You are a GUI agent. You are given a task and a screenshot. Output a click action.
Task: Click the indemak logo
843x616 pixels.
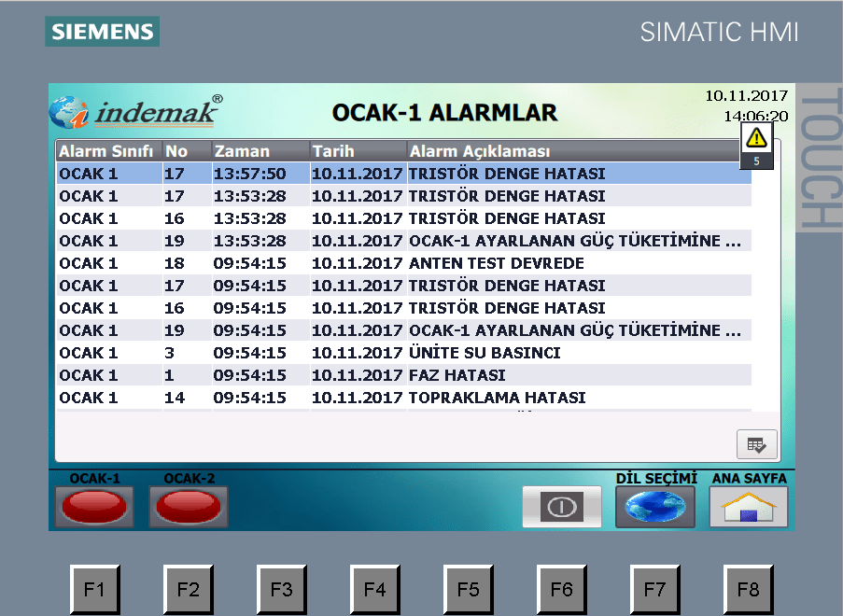136,112
